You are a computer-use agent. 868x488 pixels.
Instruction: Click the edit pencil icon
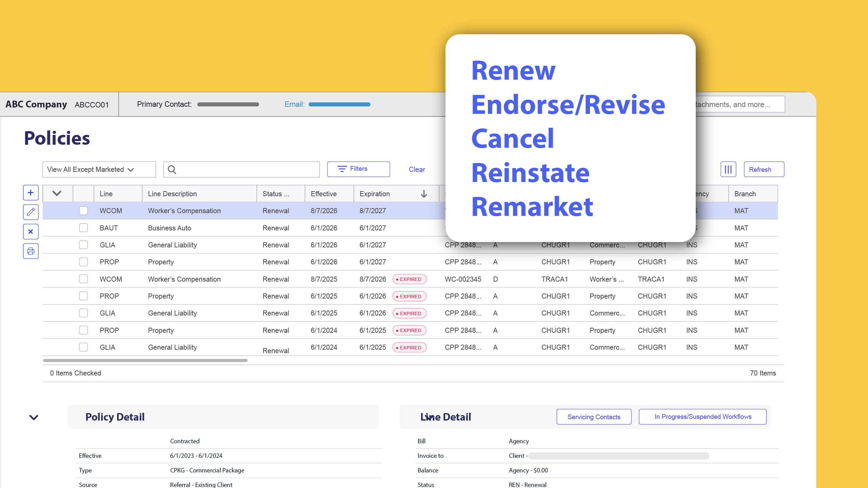click(31, 212)
